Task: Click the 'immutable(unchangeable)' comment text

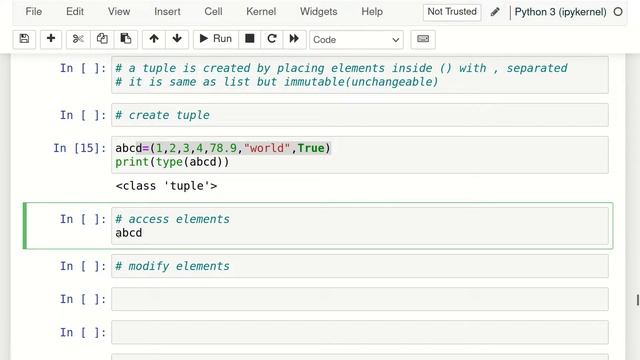Action: [x=361, y=82]
